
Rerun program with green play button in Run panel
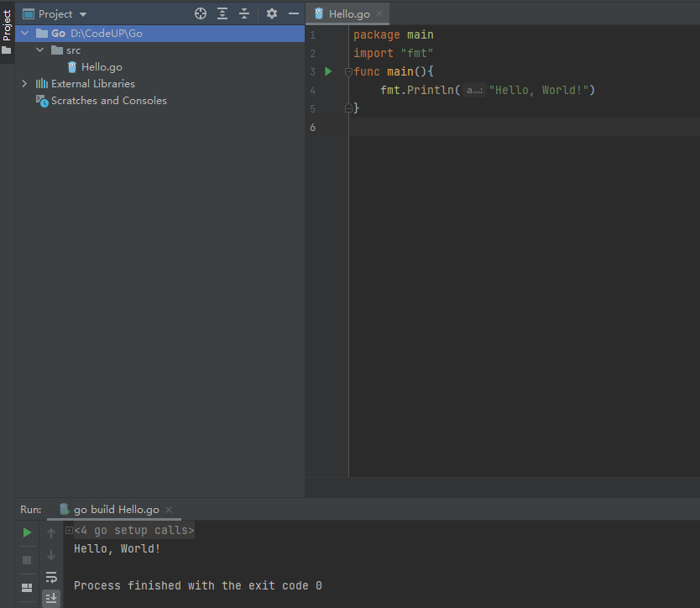pyautogui.click(x=27, y=532)
